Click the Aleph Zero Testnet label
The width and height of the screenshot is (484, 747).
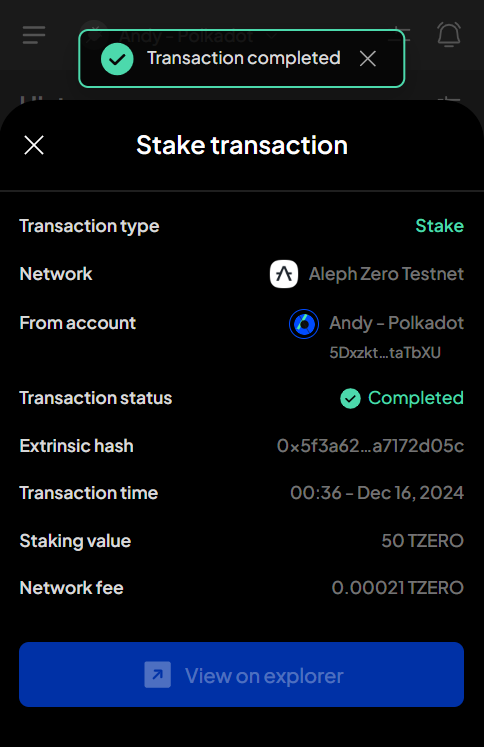coord(386,274)
